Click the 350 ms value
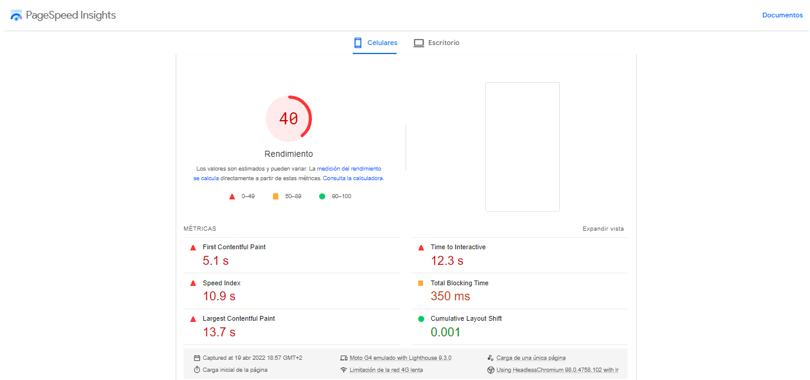Screen dimensions: 810x380 coord(450,296)
